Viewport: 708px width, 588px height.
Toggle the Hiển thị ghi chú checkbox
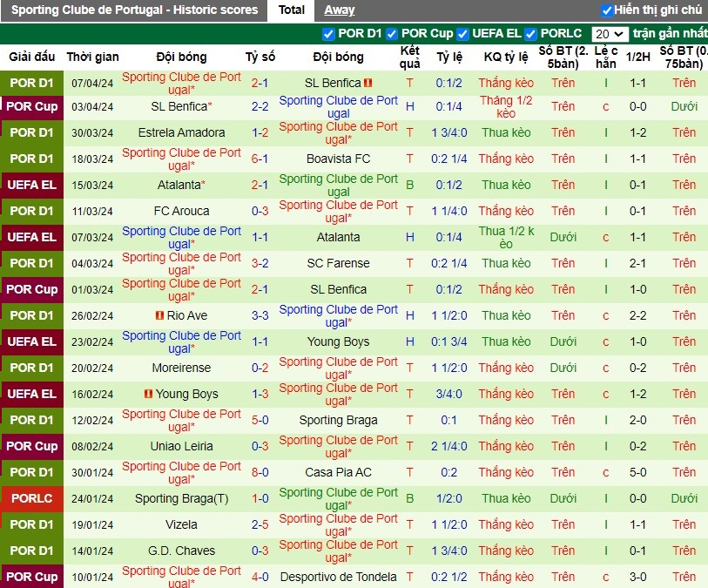point(607,10)
